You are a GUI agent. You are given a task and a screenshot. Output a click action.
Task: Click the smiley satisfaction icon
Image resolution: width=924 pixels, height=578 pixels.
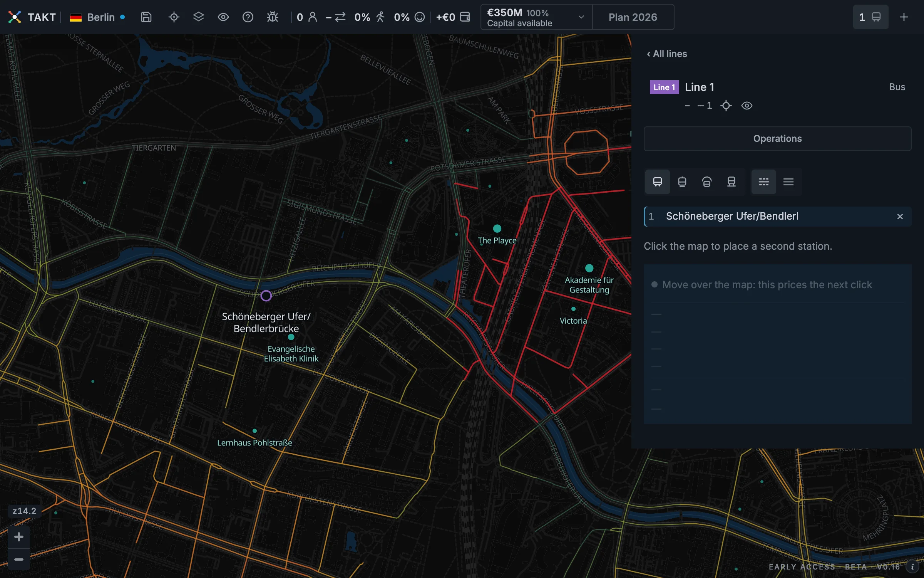click(x=420, y=17)
